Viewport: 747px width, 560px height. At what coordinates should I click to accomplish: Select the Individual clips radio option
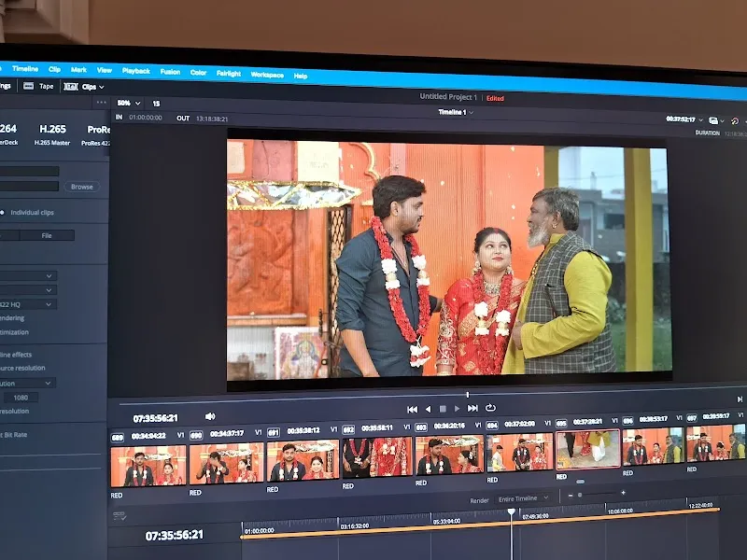click(2, 213)
